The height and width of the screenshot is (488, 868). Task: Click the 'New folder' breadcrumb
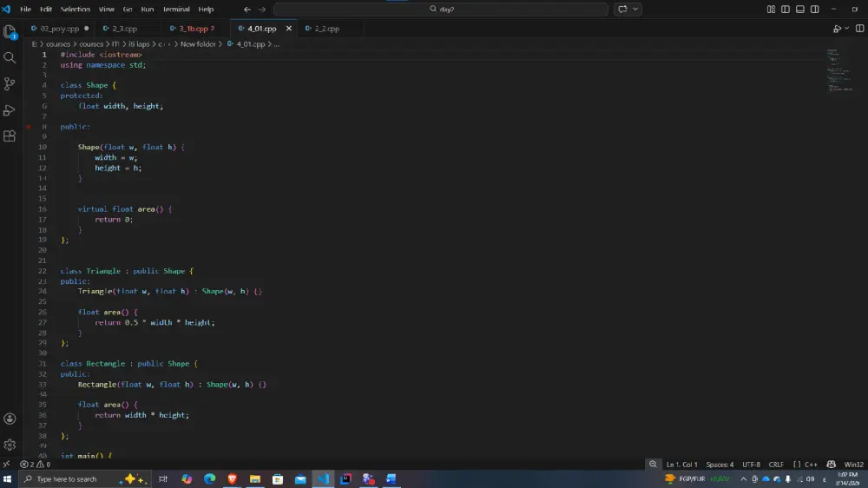tap(198, 43)
